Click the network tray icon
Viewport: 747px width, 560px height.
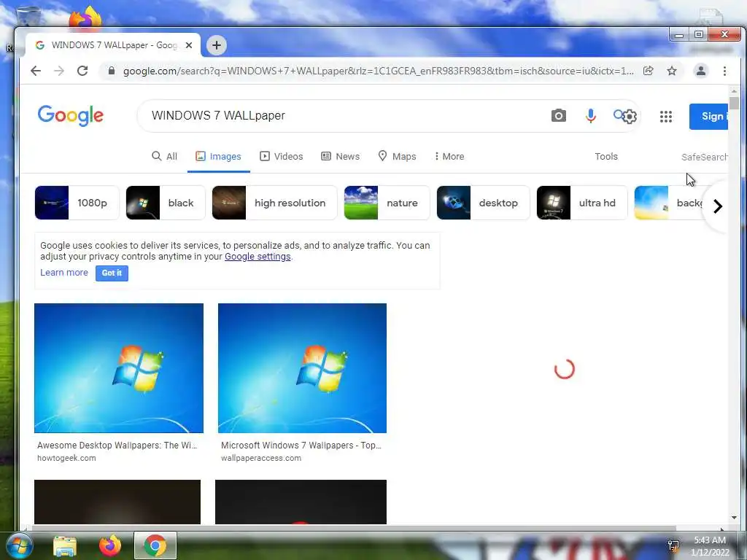point(673,546)
